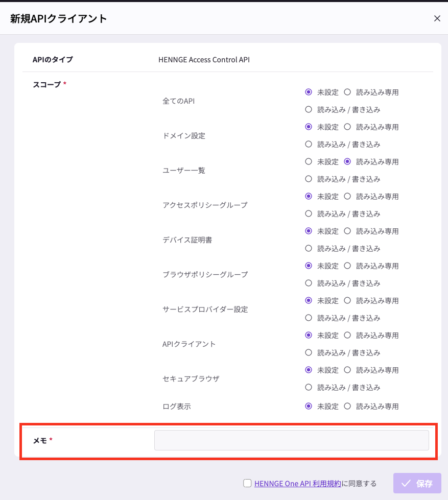The image size is (448, 500).
Task: Select 読み込み専用 for アクセスポリシーグループ
Action: point(347,197)
